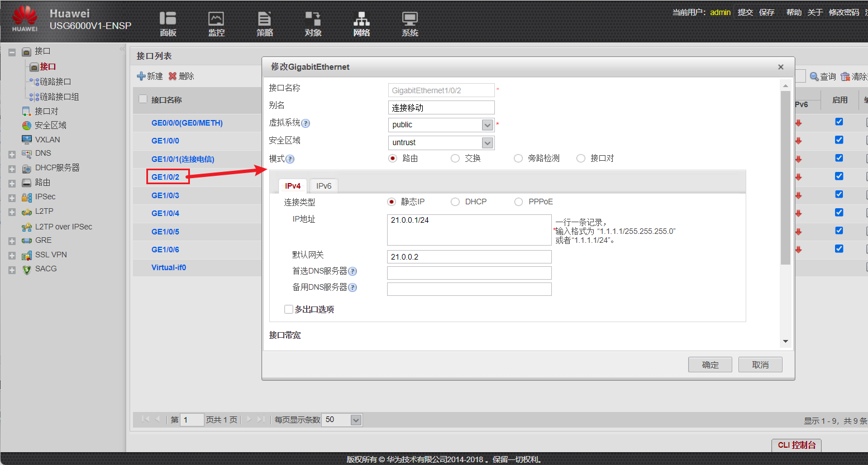This screenshot has width=868, height=465.
Task: Open the CLI 控制台 button
Action: click(x=797, y=445)
